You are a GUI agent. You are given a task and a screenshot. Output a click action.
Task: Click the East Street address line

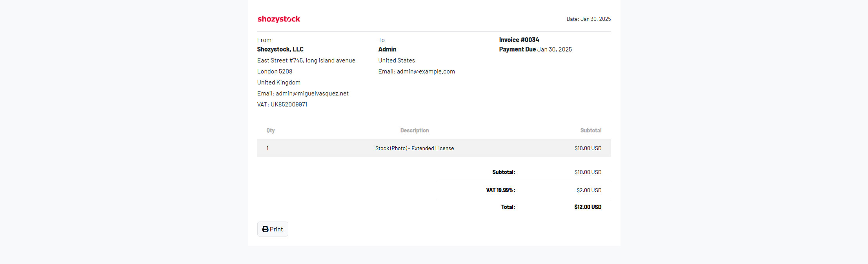point(306,60)
